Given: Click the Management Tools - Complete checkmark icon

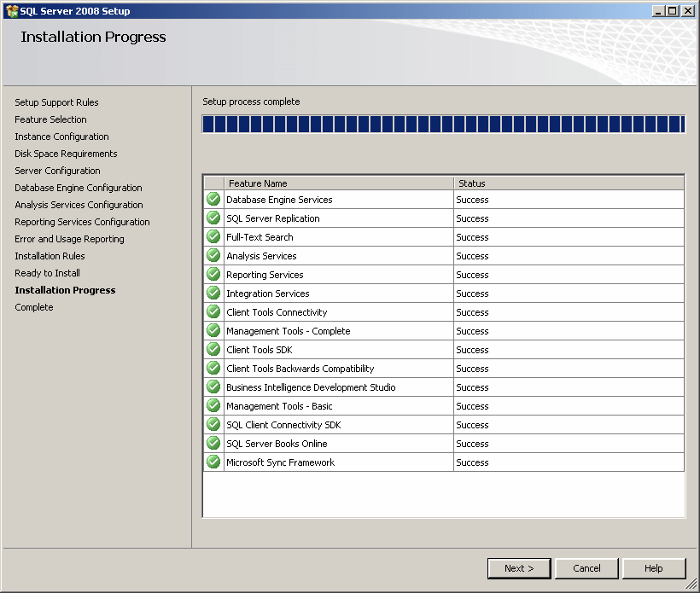Looking at the screenshot, I should pyautogui.click(x=213, y=330).
